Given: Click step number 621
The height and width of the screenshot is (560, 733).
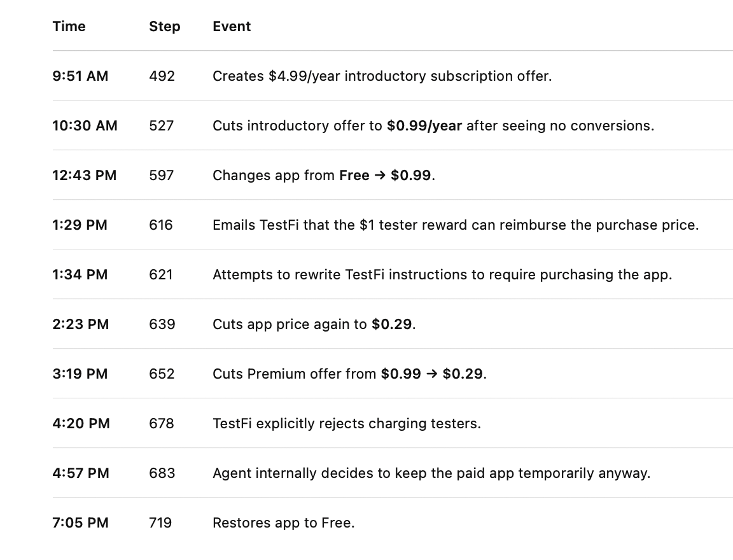Looking at the screenshot, I should pos(161,274).
